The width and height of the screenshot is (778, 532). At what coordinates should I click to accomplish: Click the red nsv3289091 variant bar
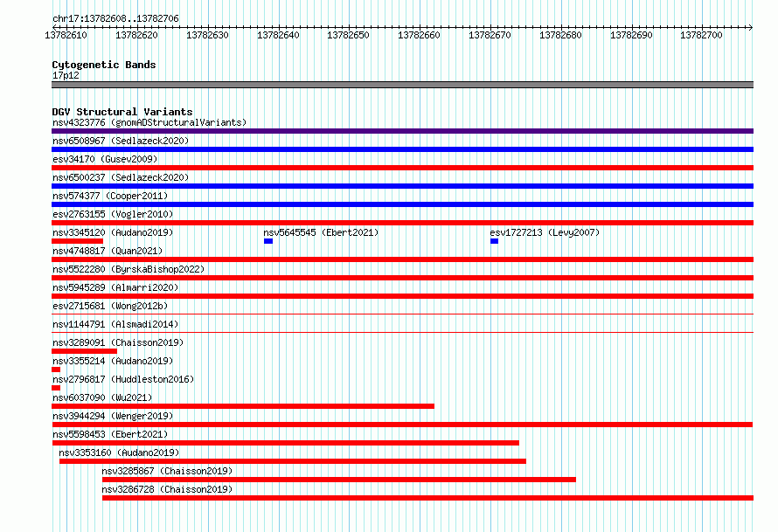pyautogui.click(x=84, y=351)
